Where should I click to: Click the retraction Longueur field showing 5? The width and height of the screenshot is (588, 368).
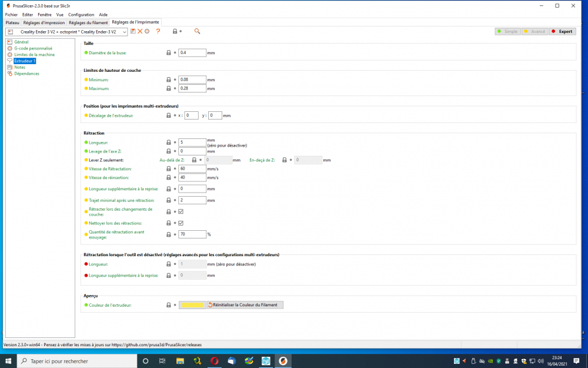point(192,142)
